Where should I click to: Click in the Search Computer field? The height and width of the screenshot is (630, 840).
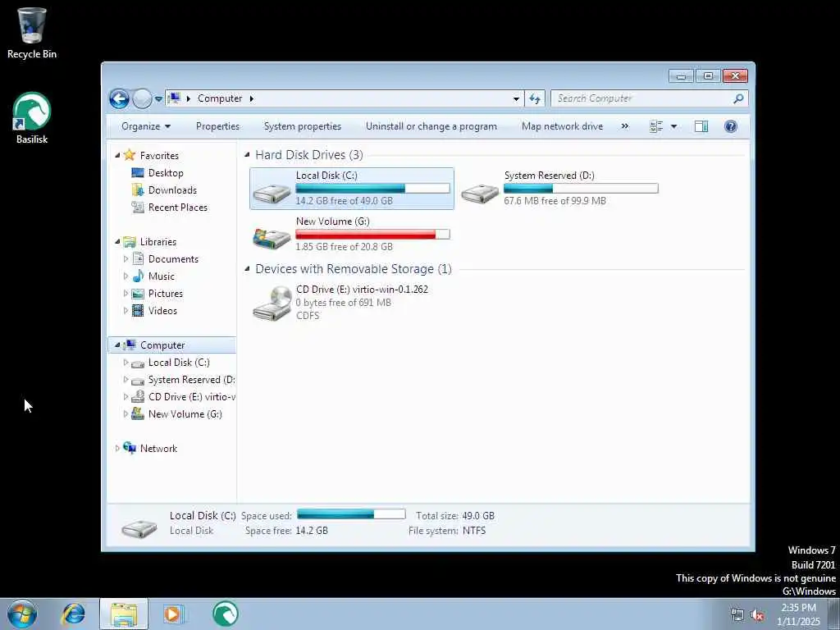641,98
